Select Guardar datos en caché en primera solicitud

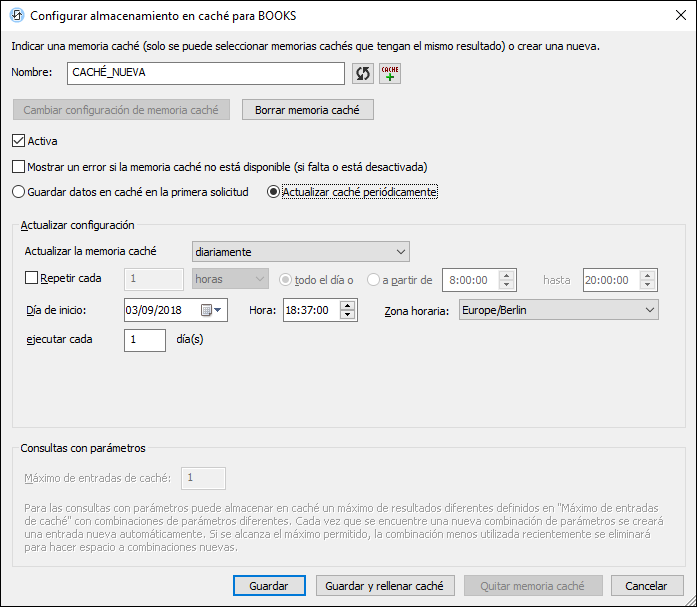[x=18, y=191]
